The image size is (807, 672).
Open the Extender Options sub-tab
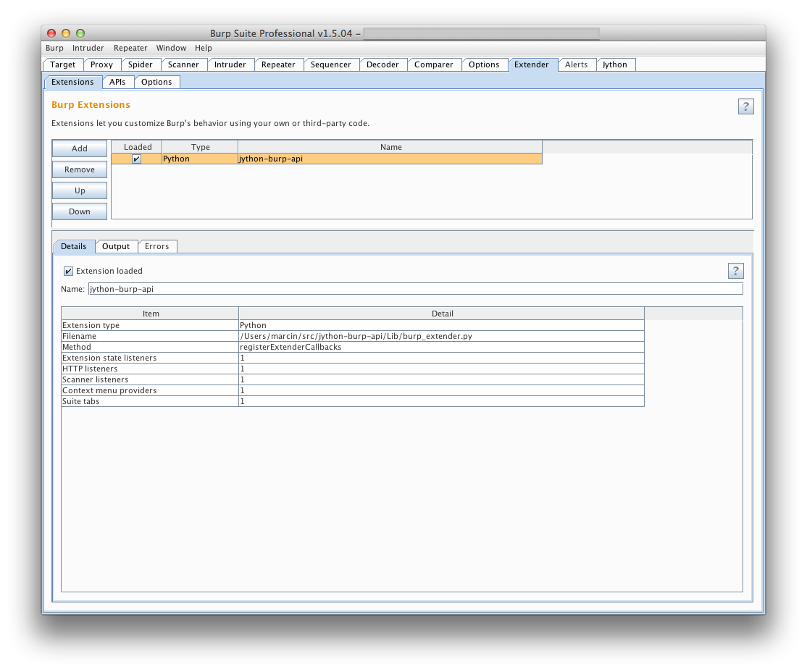coord(156,82)
